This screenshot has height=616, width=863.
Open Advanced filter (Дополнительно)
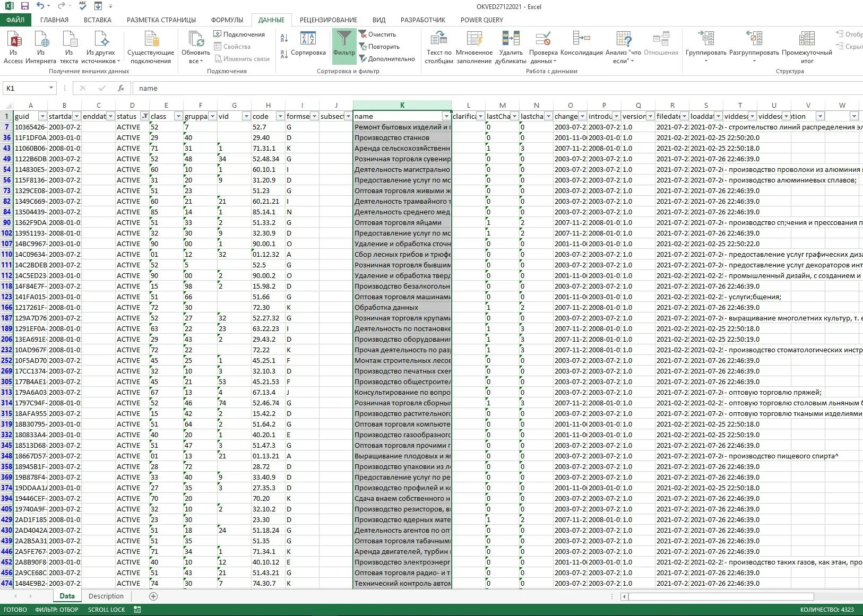[387, 58]
